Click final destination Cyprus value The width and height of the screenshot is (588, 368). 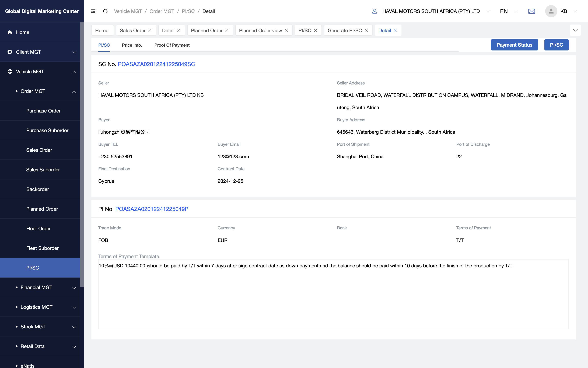[106, 181]
